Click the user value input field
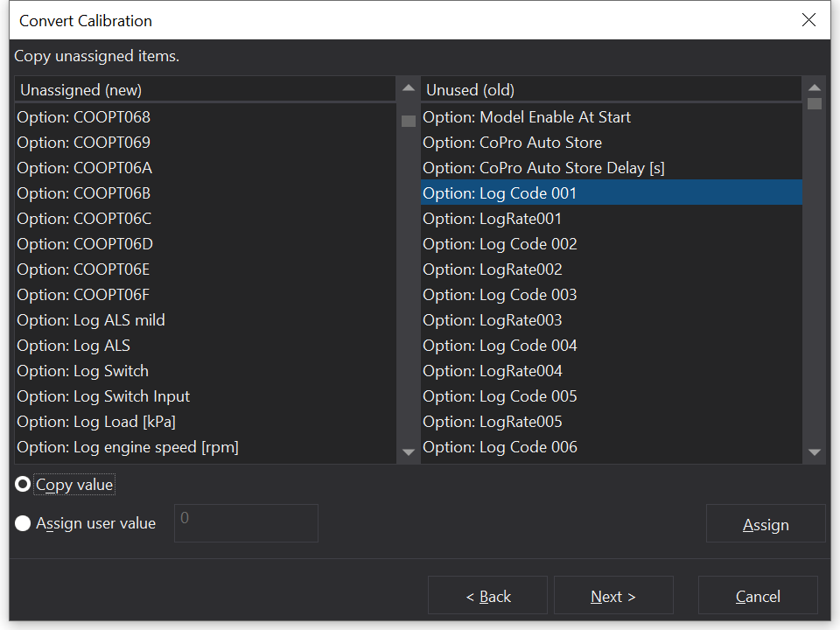This screenshot has height=630, width=840. (246, 523)
